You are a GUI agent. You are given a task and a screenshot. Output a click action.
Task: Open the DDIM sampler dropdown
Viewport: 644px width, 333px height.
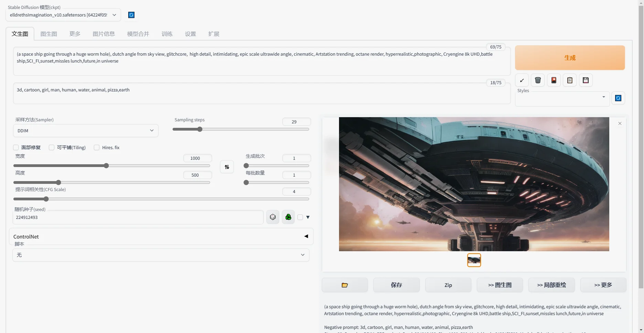tap(86, 131)
